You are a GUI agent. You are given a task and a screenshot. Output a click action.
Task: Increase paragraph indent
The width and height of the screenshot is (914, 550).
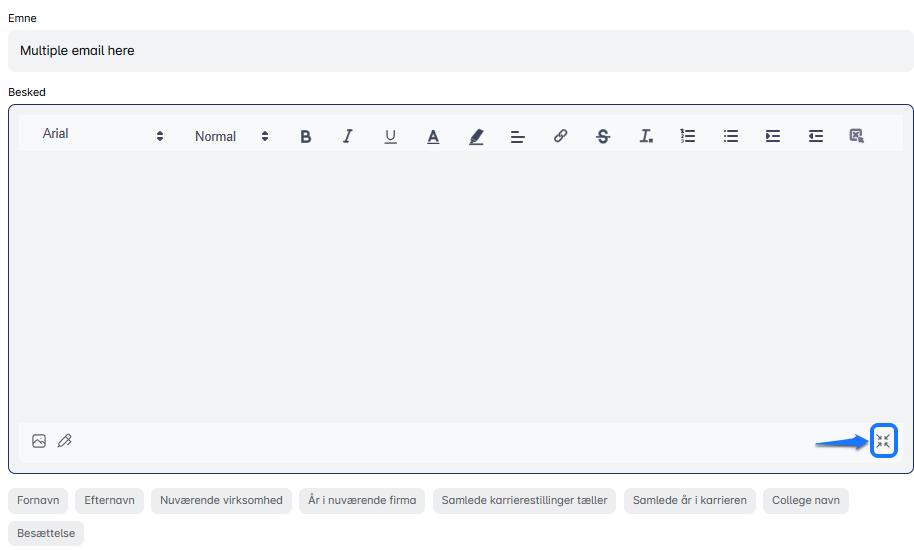click(773, 136)
